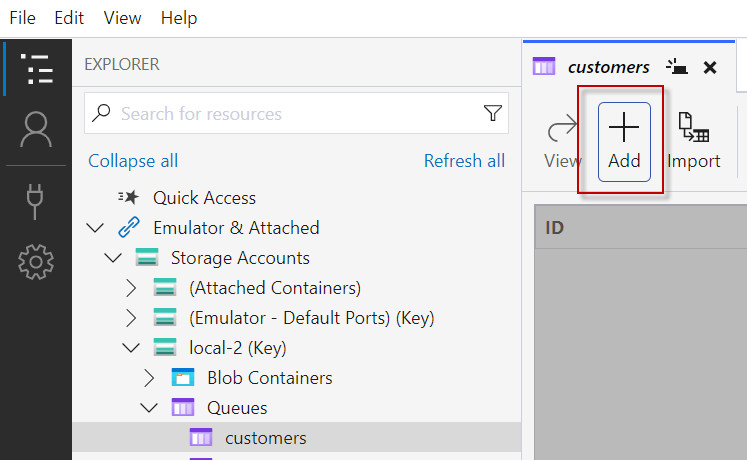The width and height of the screenshot is (747, 460).
Task: Click the View message toolbar button
Action: 563,141
